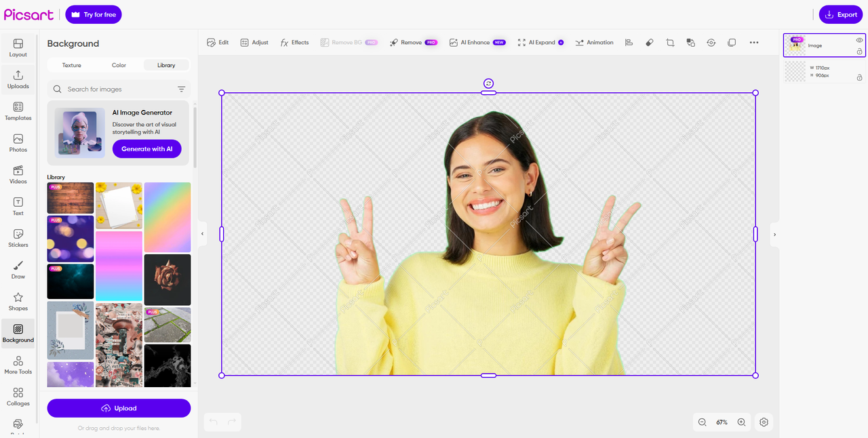The width and height of the screenshot is (868, 438).
Task: Zoom in the canvas
Action: [x=741, y=422]
